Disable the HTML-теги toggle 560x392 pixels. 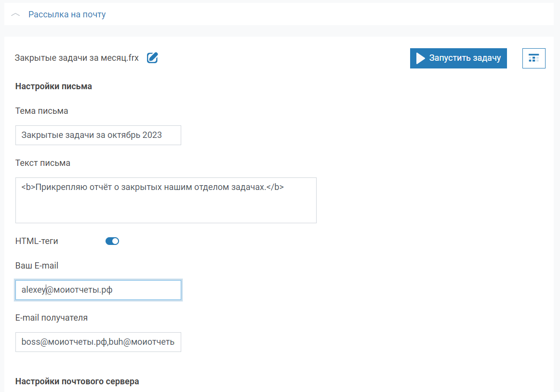(x=112, y=241)
